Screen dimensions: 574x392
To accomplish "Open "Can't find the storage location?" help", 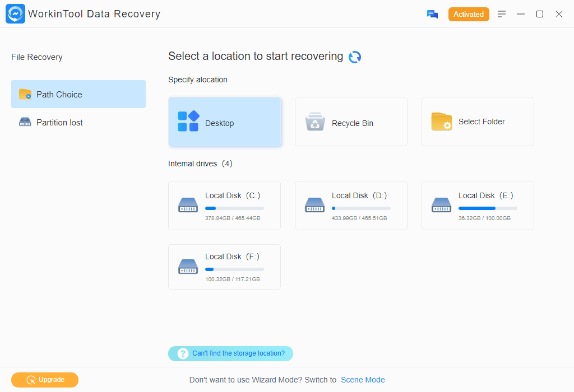I will tap(238, 353).
